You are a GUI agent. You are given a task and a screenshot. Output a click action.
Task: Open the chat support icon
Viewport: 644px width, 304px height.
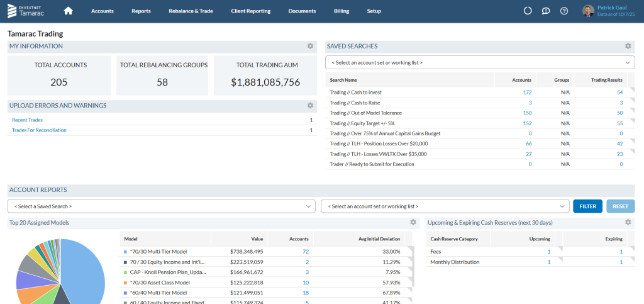click(x=546, y=11)
